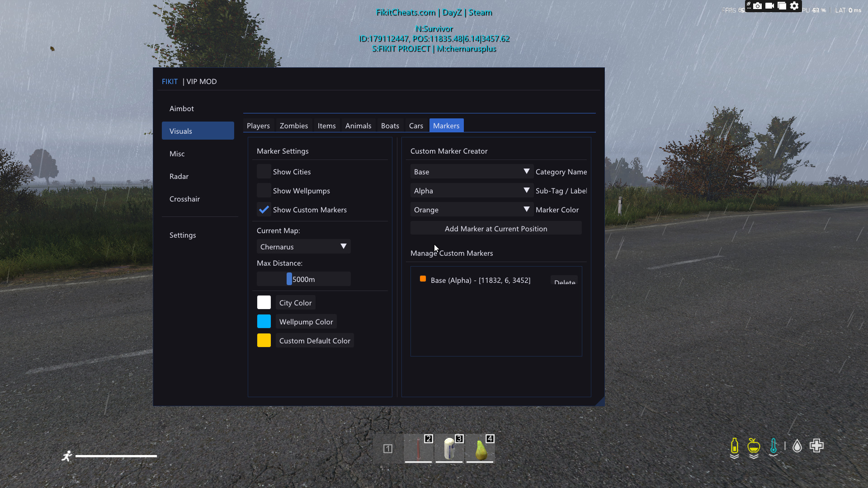This screenshot has height=488, width=868.
Task: Click the N:Survivor overlay text
Action: coord(434,29)
